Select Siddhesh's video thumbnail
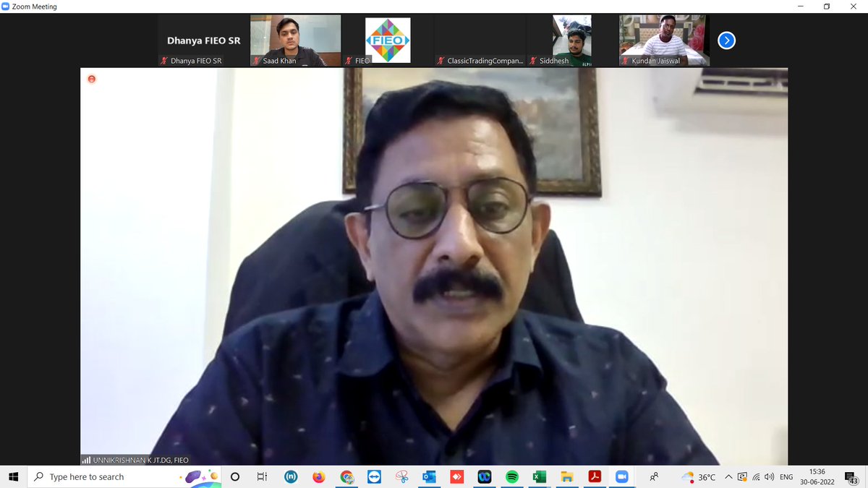This screenshot has height=488, width=868. coord(571,40)
